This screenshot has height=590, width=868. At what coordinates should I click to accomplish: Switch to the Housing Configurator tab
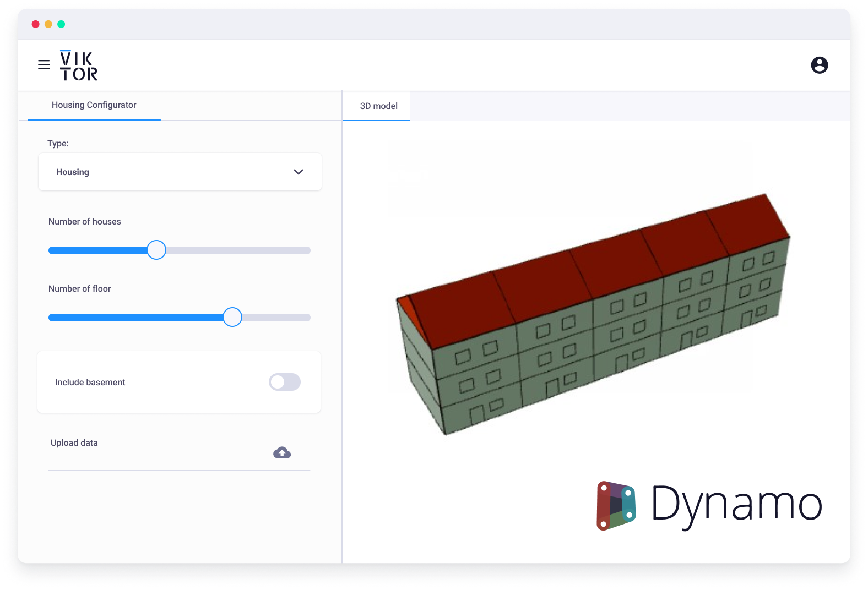(94, 105)
